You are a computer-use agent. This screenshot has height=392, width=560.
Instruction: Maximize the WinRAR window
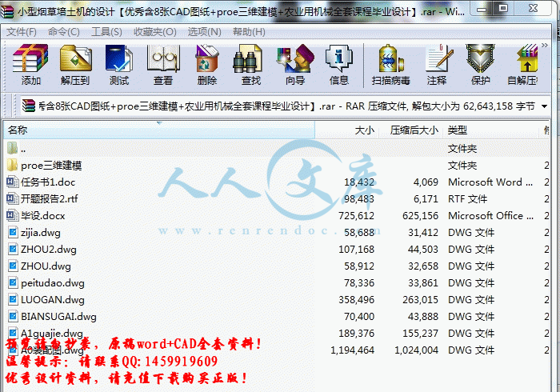(503, 9)
